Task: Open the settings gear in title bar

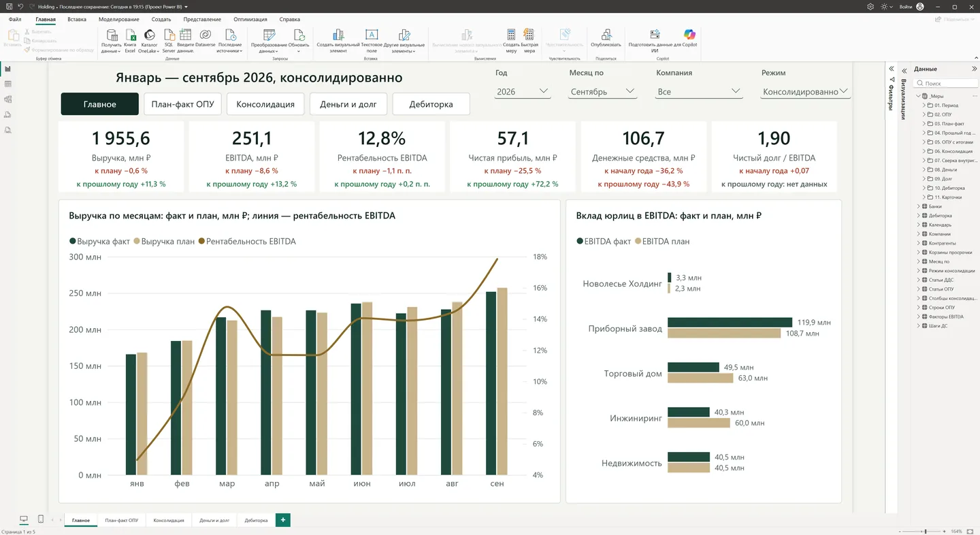Action: tap(870, 7)
